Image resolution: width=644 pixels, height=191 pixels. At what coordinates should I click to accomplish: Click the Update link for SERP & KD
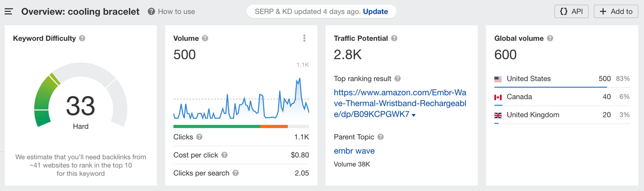(375, 11)
